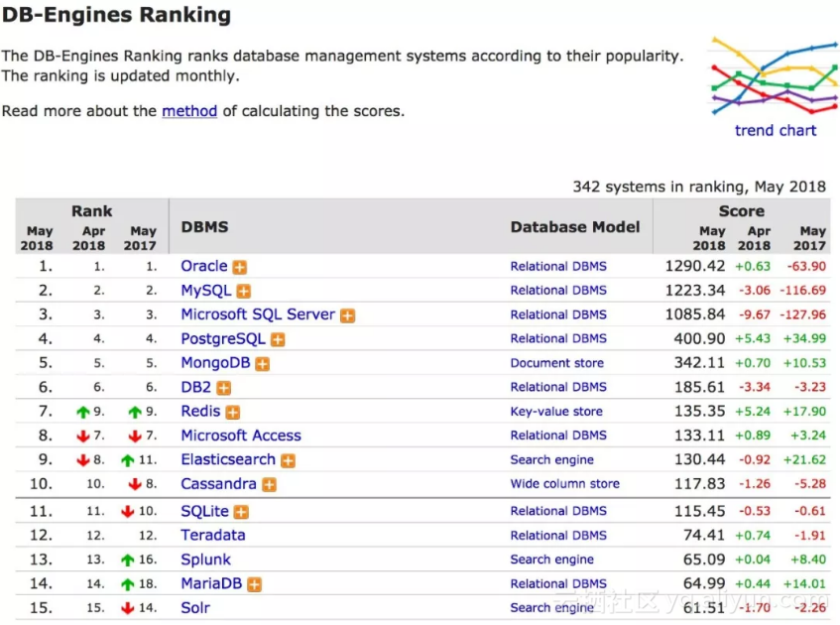Click the Splunk DBMS link
Viewport: 840px width, 625px height.
[x=205, y=560]
